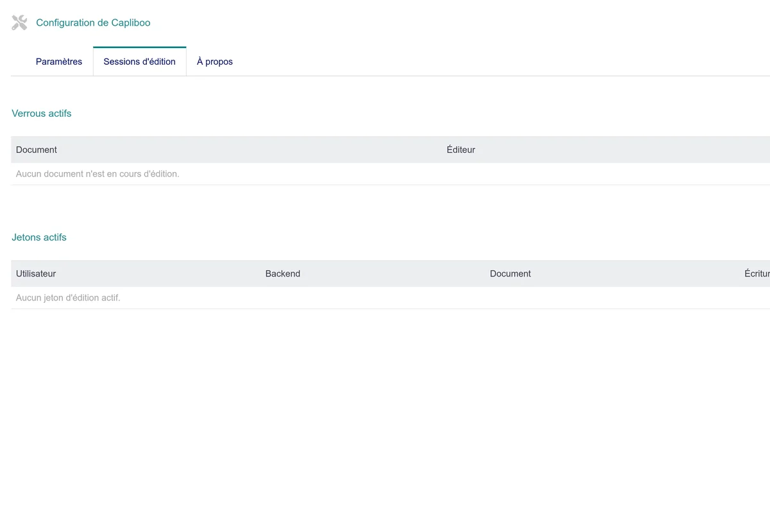Click the Document header in Verrous actifs table

[x=37, y=150]
